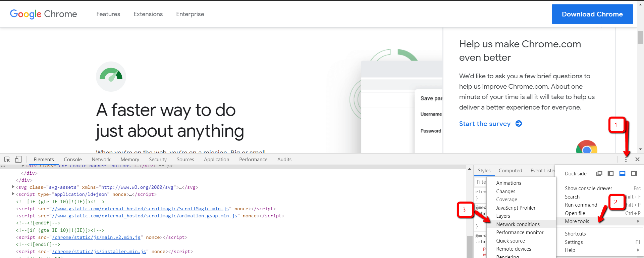This screenshot has height=258, width=644.
Task: Click the text 'Help us make Chrome.com'
Action: [520, 44]
